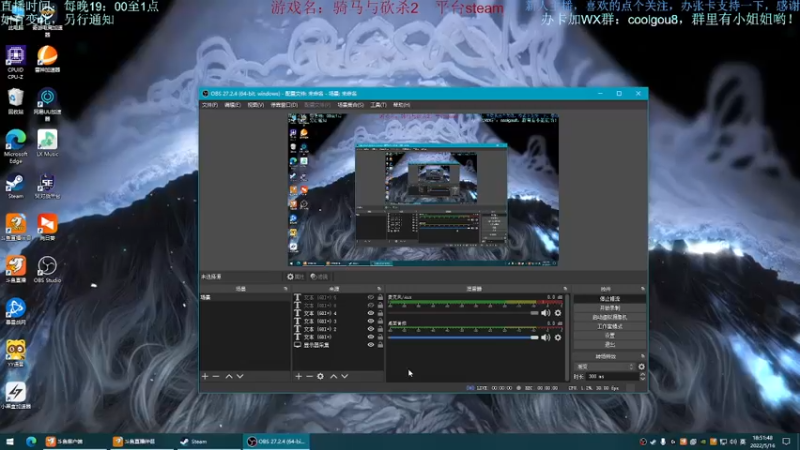The width and height of the screenshot is (800, 450).
Task: Increase the transition duration with the up stepper arrow
Action: (642, 374)
